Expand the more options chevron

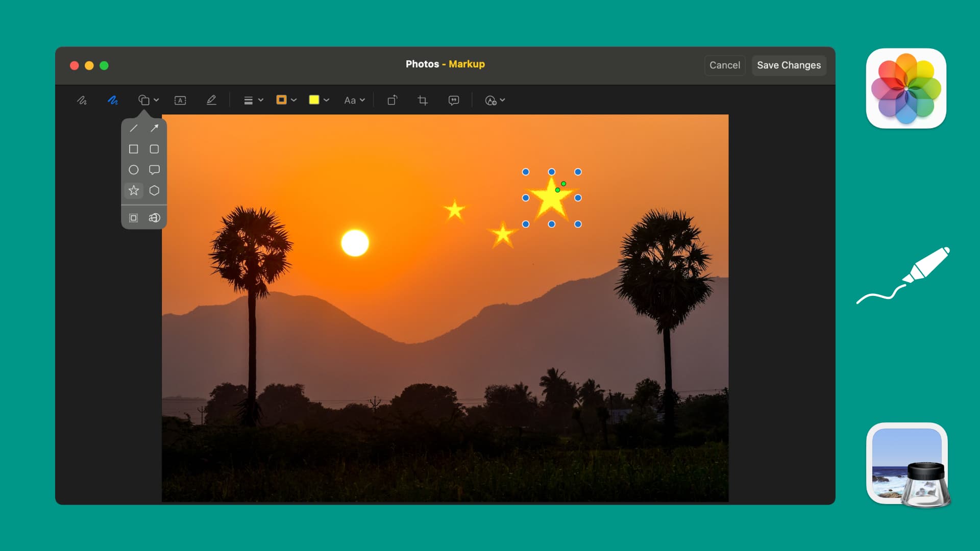coord(503,101)
